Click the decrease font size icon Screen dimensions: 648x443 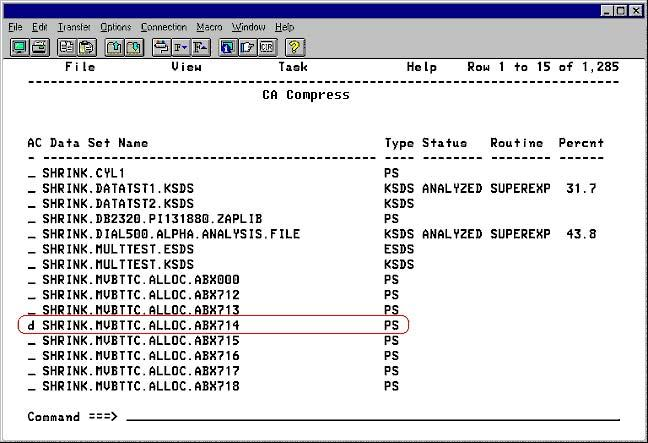pyautogui.click(x=180, y=47)
